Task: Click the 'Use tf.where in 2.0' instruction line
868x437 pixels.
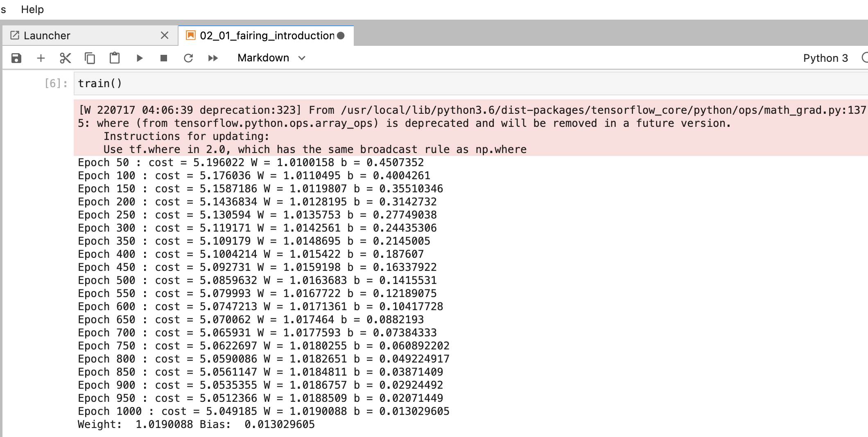Action: (x=315, y=149)
